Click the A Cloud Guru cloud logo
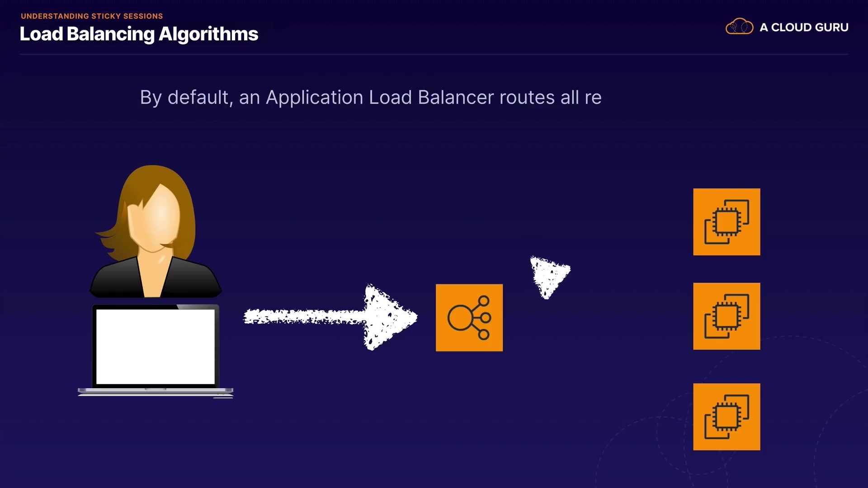 tap(739, 27)
